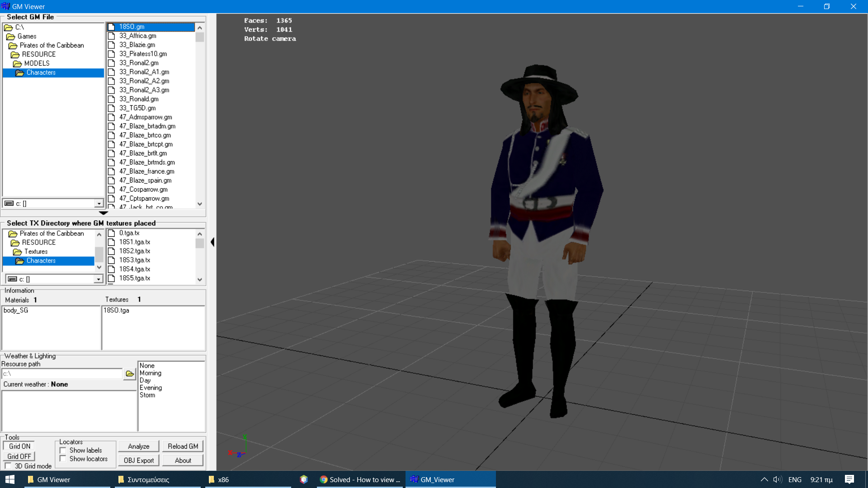Image resolution: width=868 pixels, height=488 pixels.
Task: Switch to Chrome 'Solved - How to view' window
Action: [360, 479]
